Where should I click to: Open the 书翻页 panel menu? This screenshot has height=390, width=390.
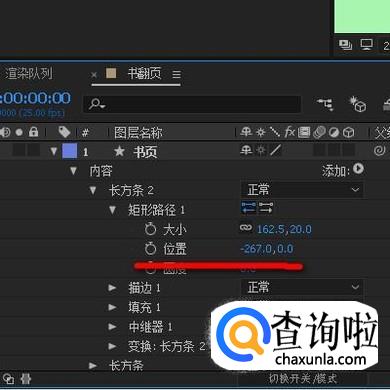pos(177,74)
